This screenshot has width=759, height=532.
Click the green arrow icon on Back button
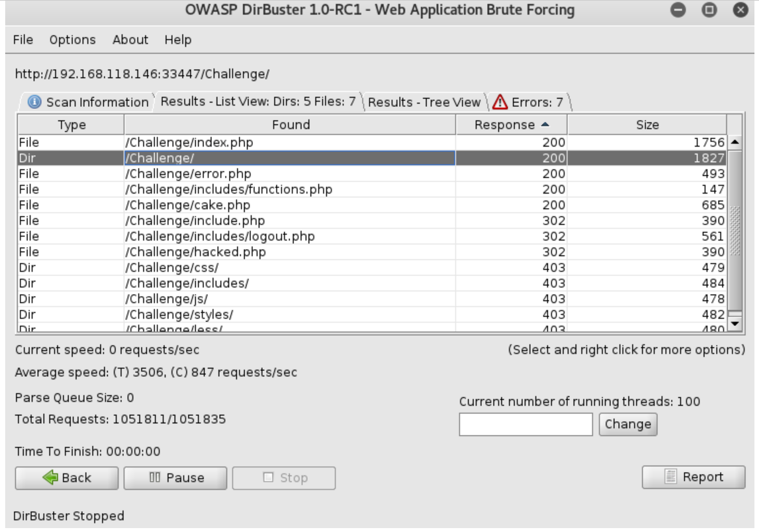[50, 477]
